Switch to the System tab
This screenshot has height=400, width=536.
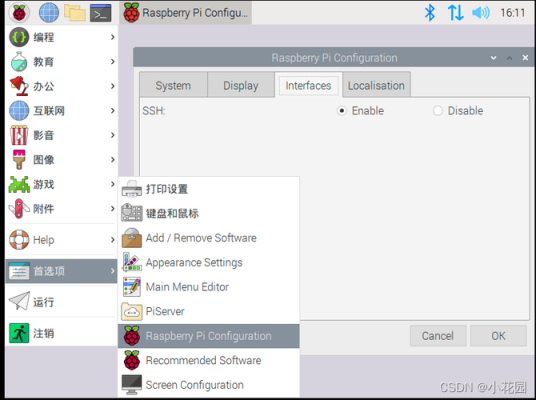[173, 85]
